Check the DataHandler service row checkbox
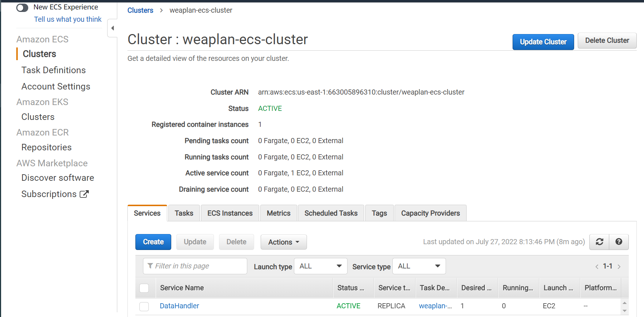Viewport: 644px width, 317px height. click(x=144, y=306)
